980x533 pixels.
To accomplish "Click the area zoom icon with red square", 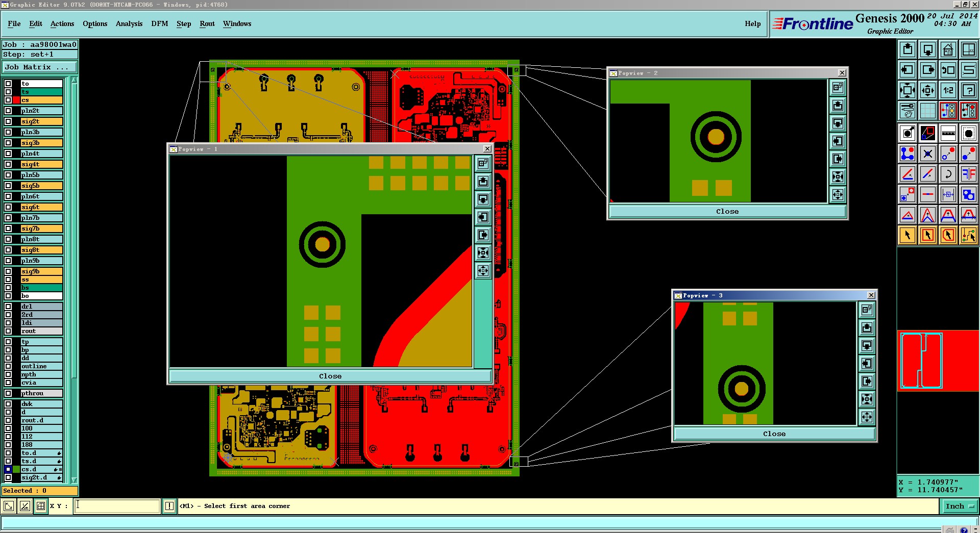I will (x=928, y=133).
